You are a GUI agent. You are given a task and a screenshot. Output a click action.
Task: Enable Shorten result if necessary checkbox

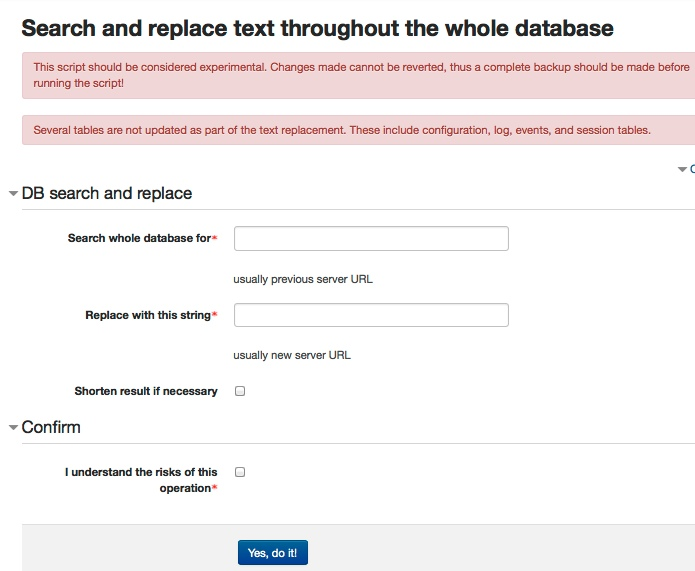[240, 391]
